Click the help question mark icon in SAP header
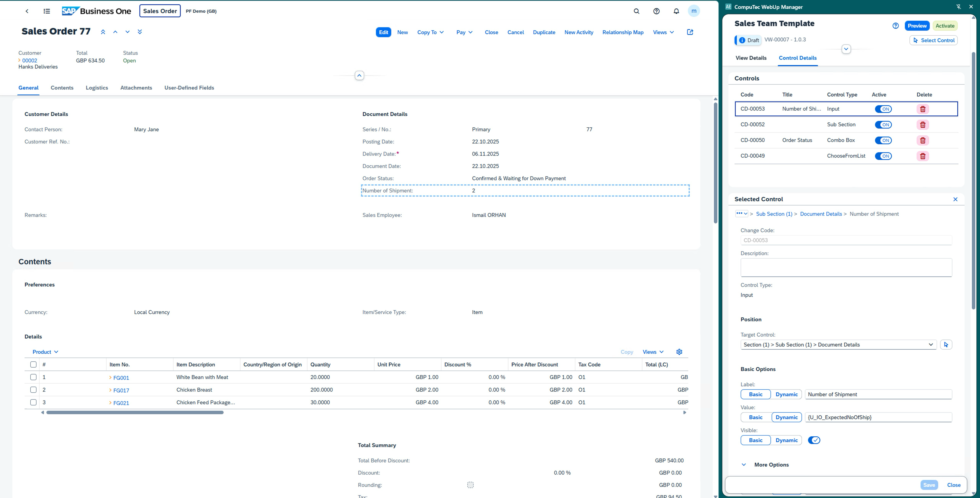 click(656, 11)
